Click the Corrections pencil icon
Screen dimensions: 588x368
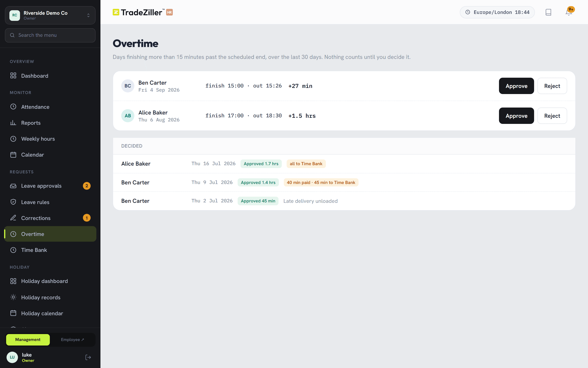point(13,218)
